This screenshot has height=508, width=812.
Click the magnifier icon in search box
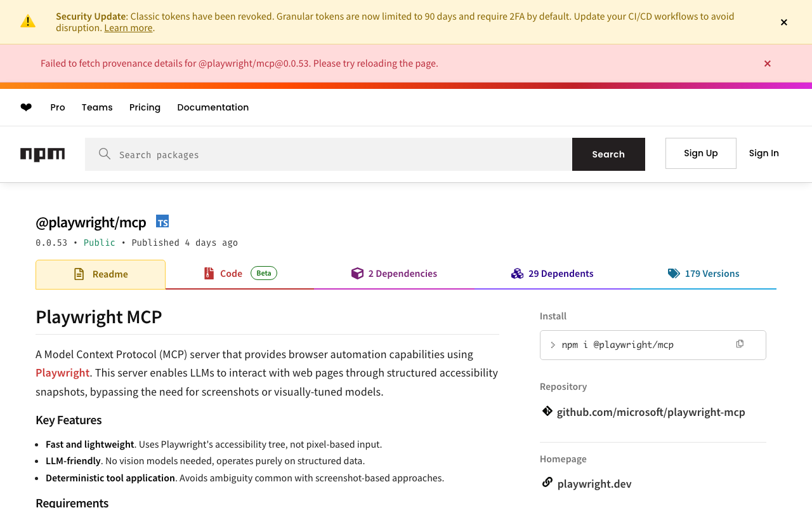point(105,154)
